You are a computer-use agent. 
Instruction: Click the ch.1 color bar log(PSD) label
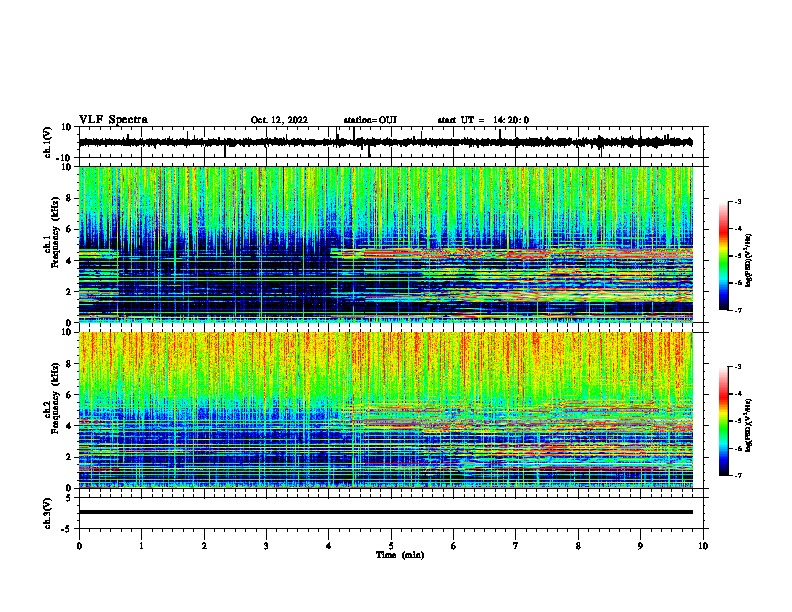(749, 261)
